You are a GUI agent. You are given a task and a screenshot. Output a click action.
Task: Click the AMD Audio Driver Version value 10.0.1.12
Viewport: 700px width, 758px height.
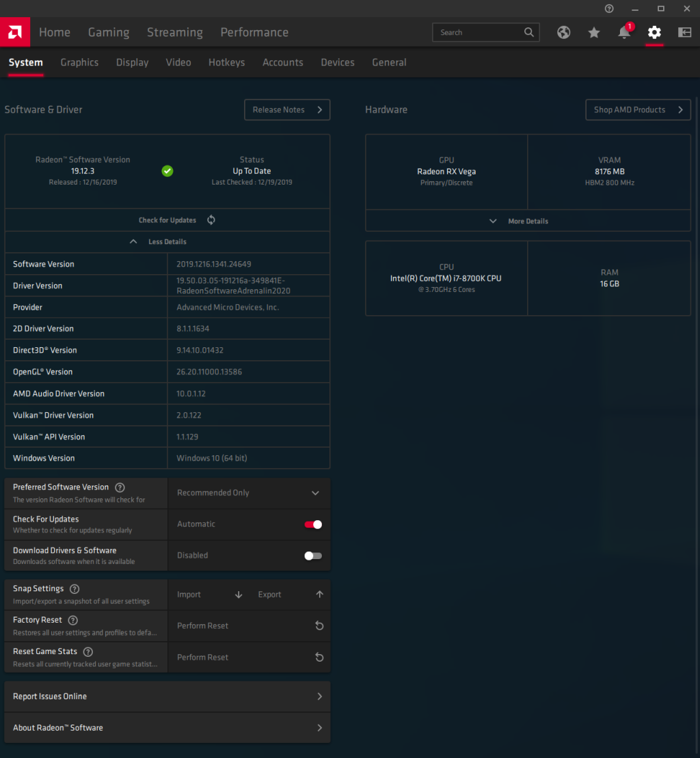point(191,394)
